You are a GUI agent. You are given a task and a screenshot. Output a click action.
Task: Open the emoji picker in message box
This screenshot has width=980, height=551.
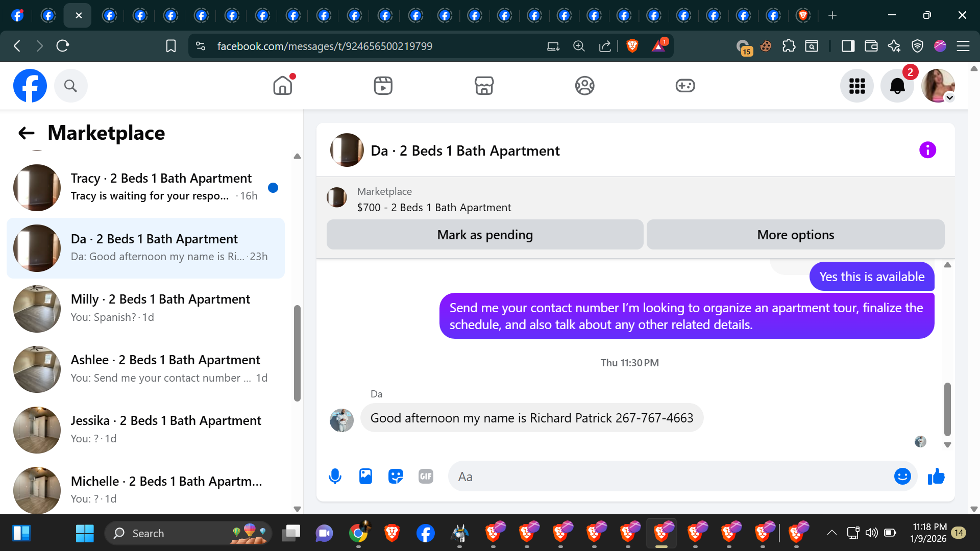click(902, 477)
